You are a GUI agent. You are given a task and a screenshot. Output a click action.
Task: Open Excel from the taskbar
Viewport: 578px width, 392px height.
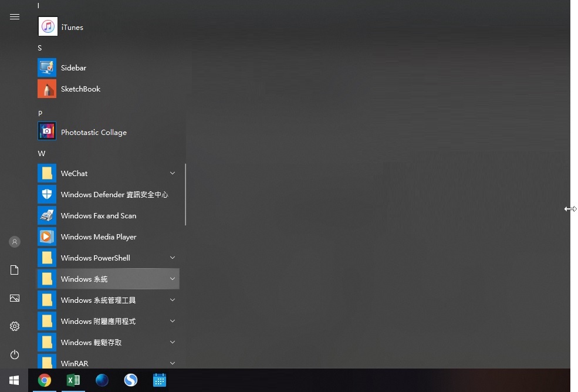(x=73, y=380)
